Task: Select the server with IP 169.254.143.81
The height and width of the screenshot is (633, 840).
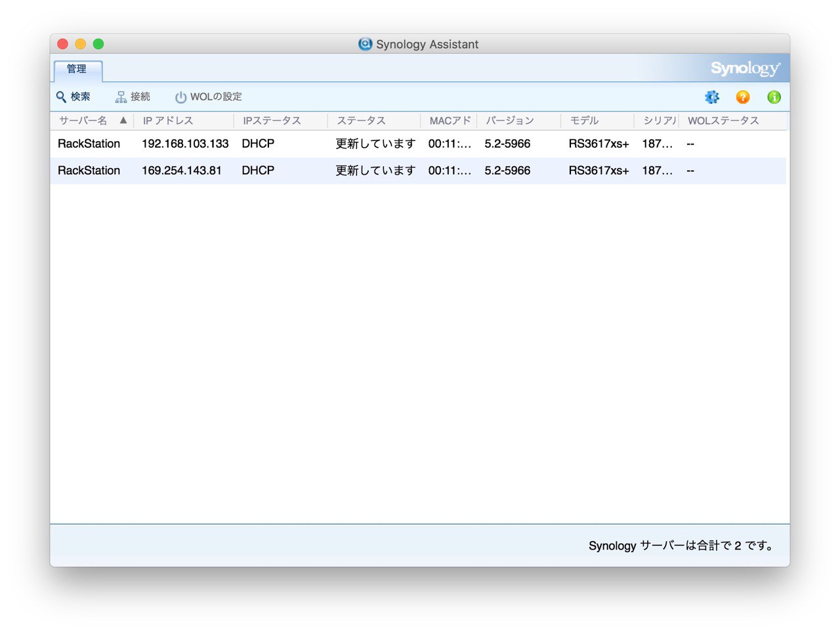Action: (418, 171)
